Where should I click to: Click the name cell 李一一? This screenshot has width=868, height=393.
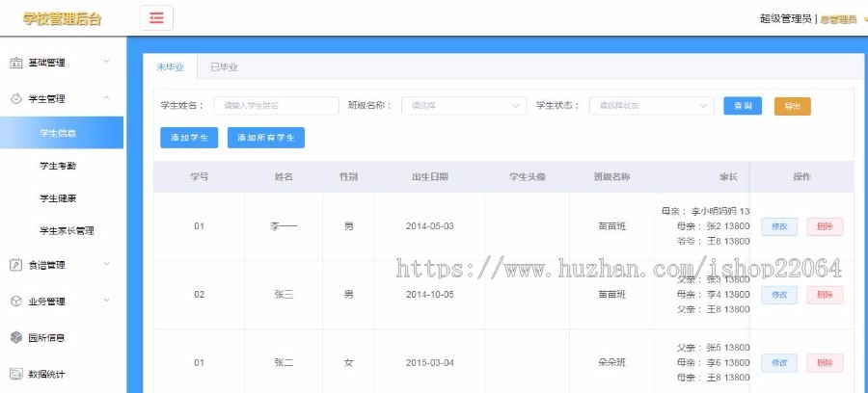[x=284, y=226]
